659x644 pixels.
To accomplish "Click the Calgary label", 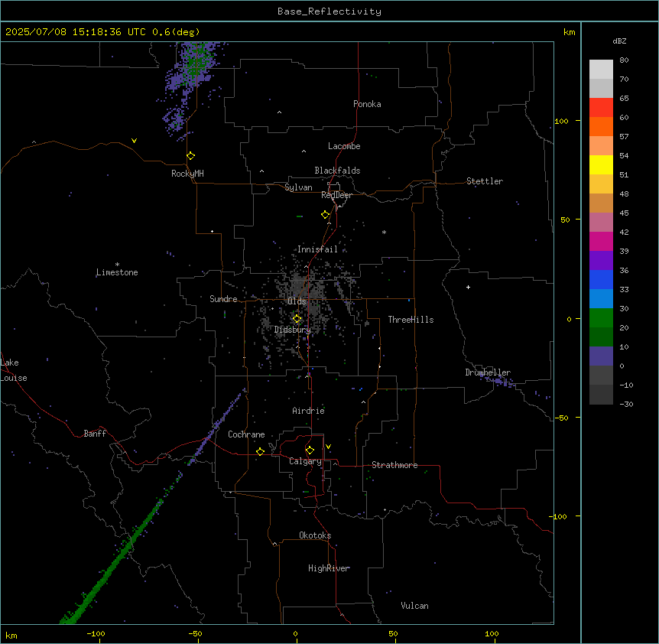I will pyautogui.click(x=305, y=461).
